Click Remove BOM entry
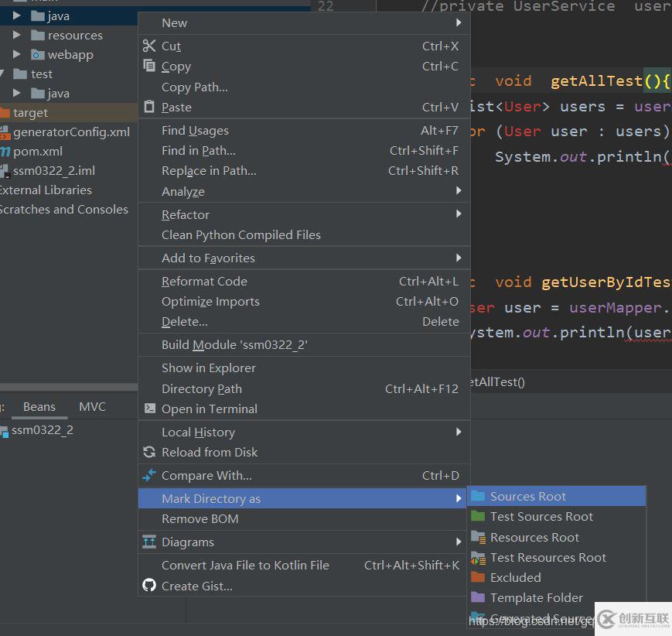 [304, 519]
